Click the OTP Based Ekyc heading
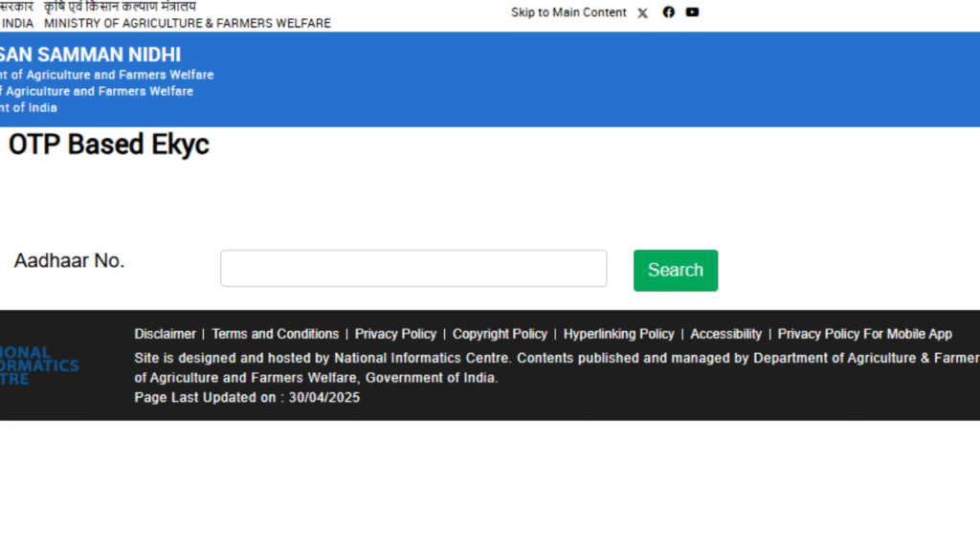 (x=109, y=144)
